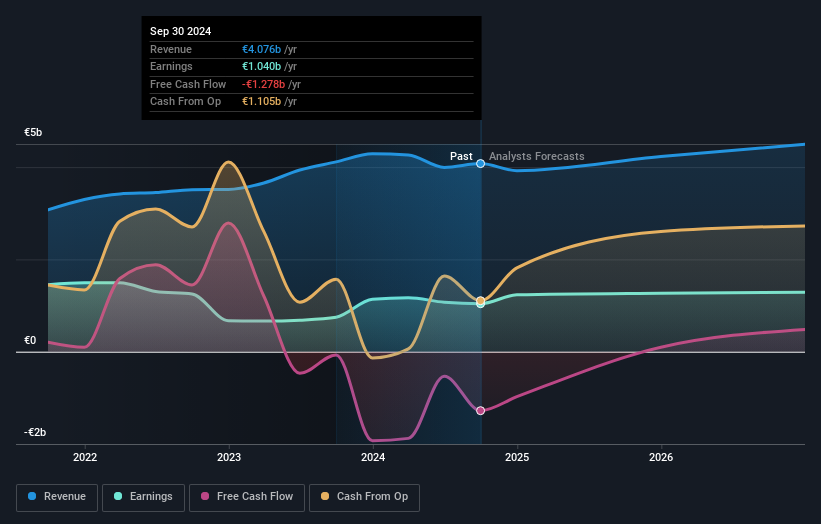Viewport: 821px width, 524px height.
Task: Click the €1.105b cash from op value
Action: point(261,102)
